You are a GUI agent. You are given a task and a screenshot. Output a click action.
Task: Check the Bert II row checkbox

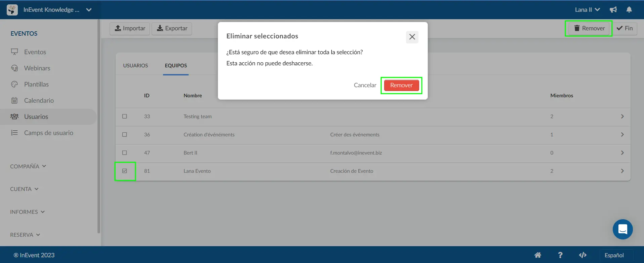tap(125, 153)
